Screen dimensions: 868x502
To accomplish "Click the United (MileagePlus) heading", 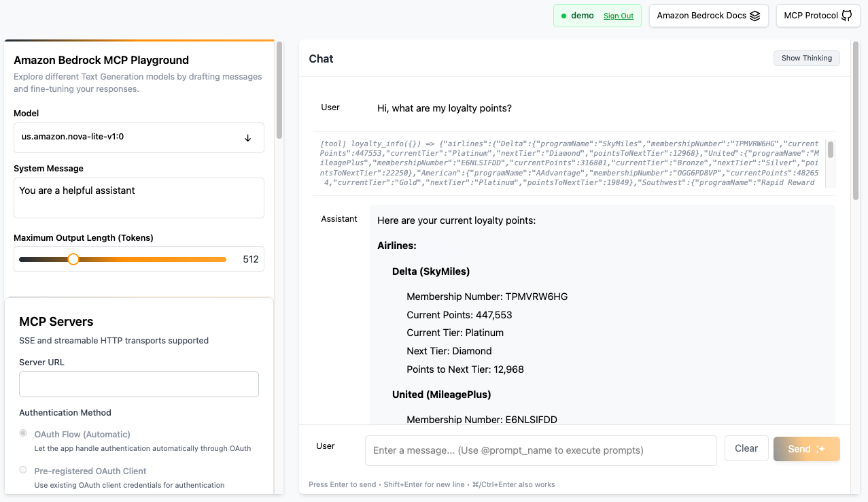I will pyautogui.click(x=442, y=394).
